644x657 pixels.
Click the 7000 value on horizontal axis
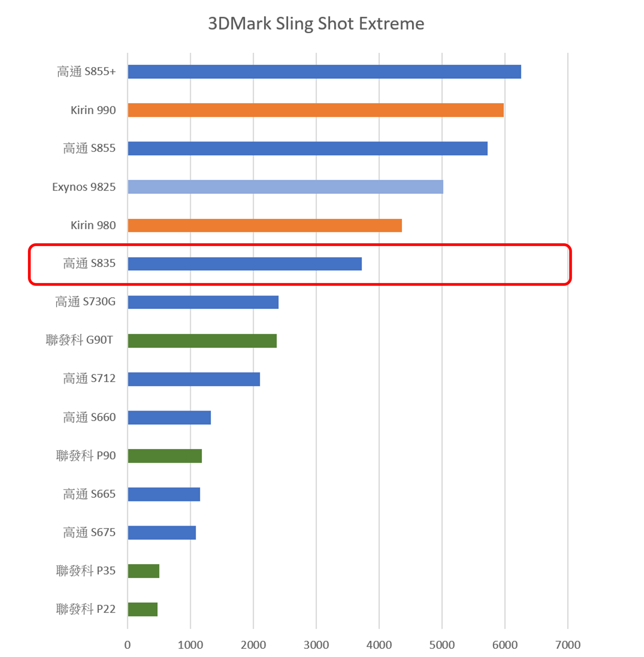pyautogui.click(x=568, y=645)
